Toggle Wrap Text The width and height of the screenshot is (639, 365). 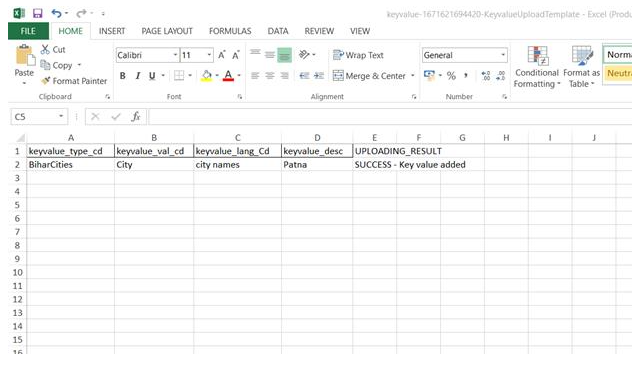pos(358,55)
